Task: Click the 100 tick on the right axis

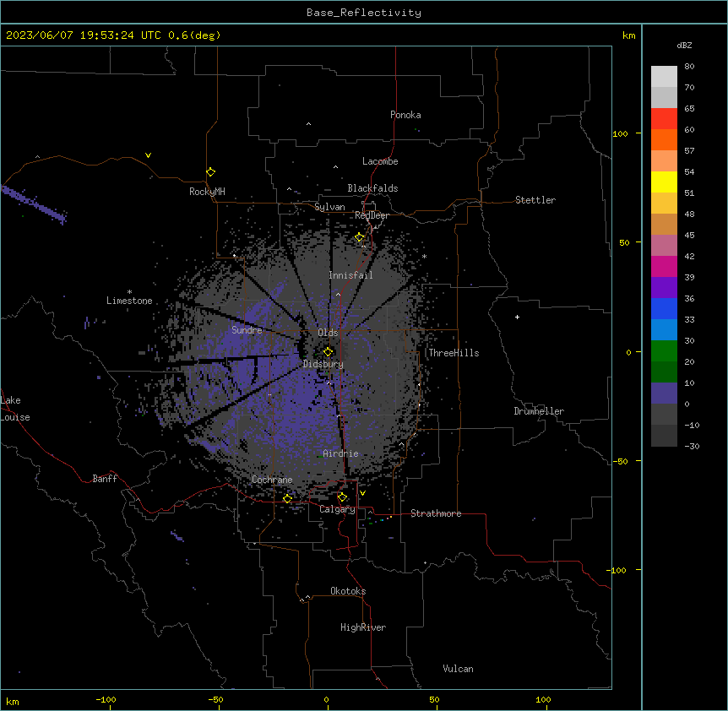Action: 620,133
